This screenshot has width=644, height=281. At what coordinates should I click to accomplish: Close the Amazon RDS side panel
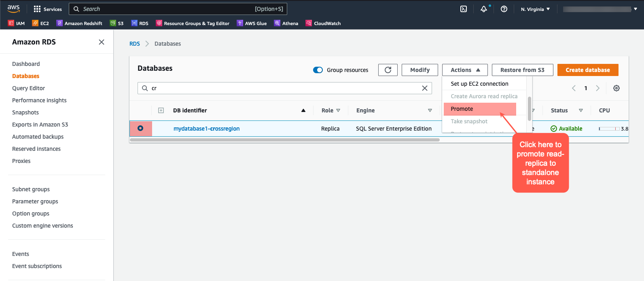(x=102, y=42)
